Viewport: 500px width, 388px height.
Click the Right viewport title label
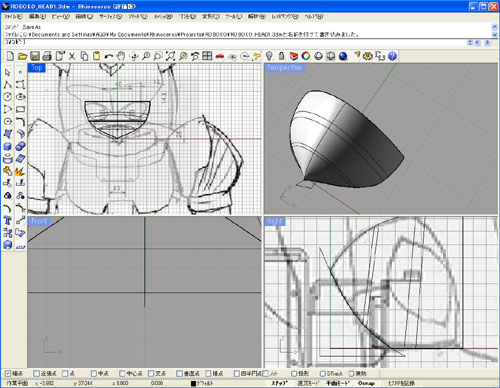point(274,221)
